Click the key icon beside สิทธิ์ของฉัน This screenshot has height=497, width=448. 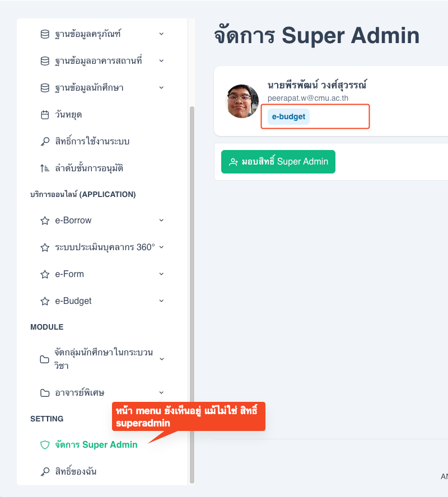[x=45, y=472]
